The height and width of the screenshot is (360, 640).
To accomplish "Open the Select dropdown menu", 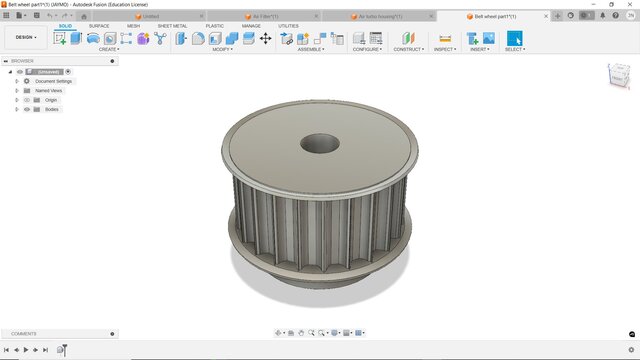I will (x=515, y=49).
